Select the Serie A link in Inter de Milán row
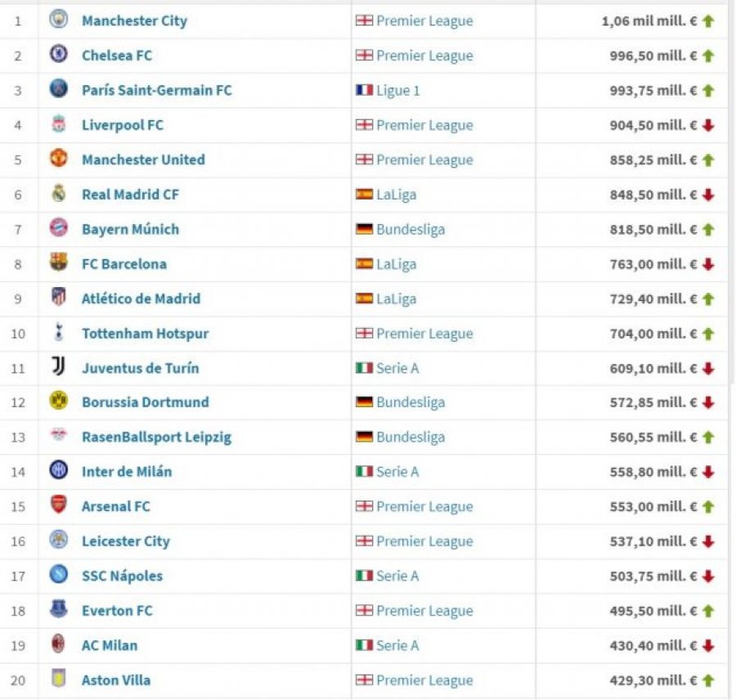 point(397,471)
